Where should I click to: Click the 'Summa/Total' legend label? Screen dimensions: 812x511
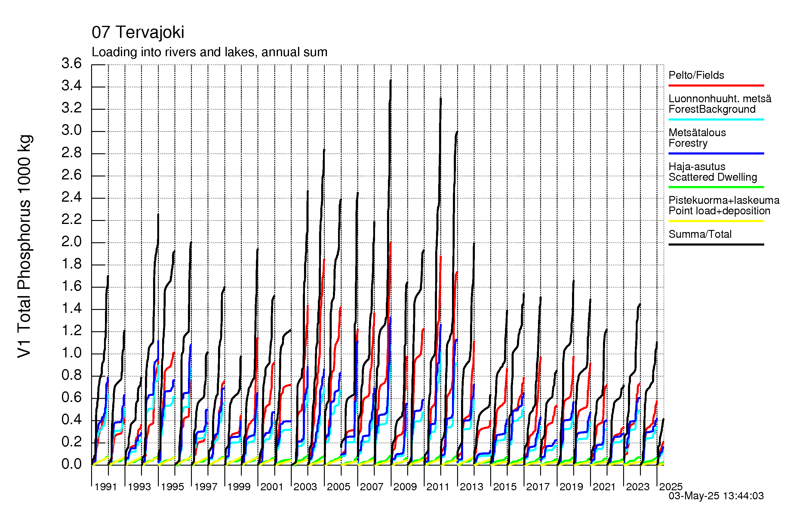point(700,234)
